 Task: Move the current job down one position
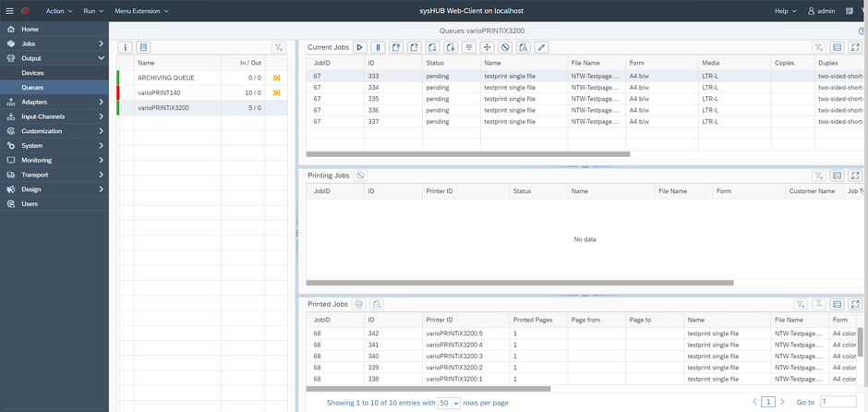(433, 48)
